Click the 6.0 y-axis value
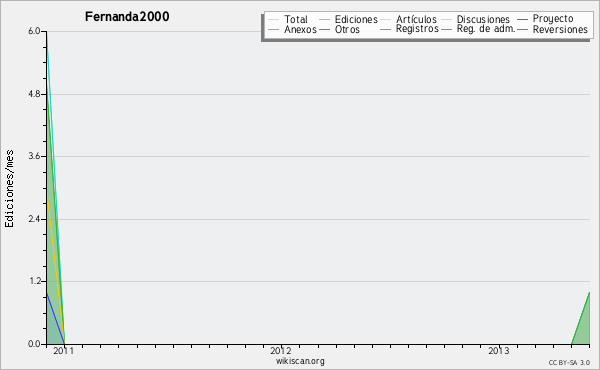This screenshot has height=370, width=600. click(x=34, y=31)
